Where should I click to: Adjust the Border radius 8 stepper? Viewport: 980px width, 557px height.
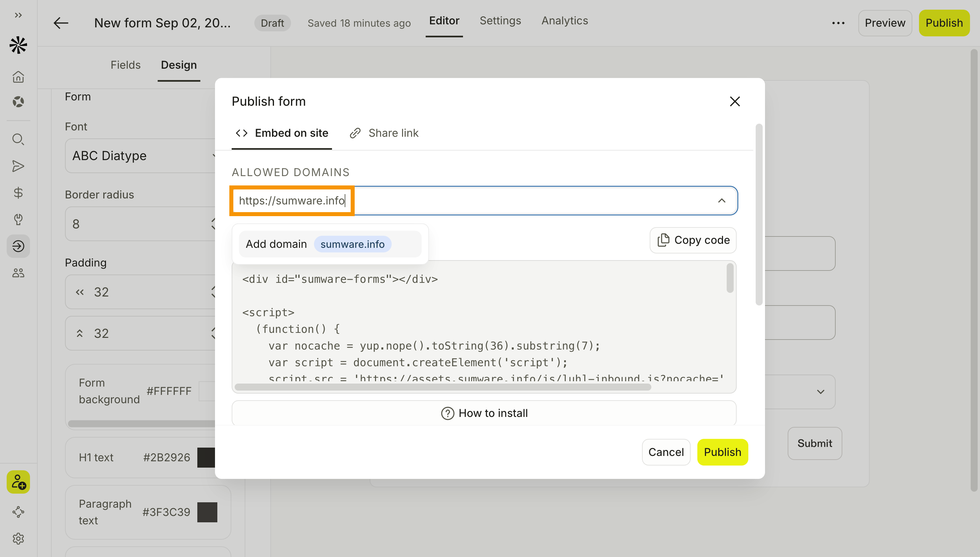click(x=213, y=224)
